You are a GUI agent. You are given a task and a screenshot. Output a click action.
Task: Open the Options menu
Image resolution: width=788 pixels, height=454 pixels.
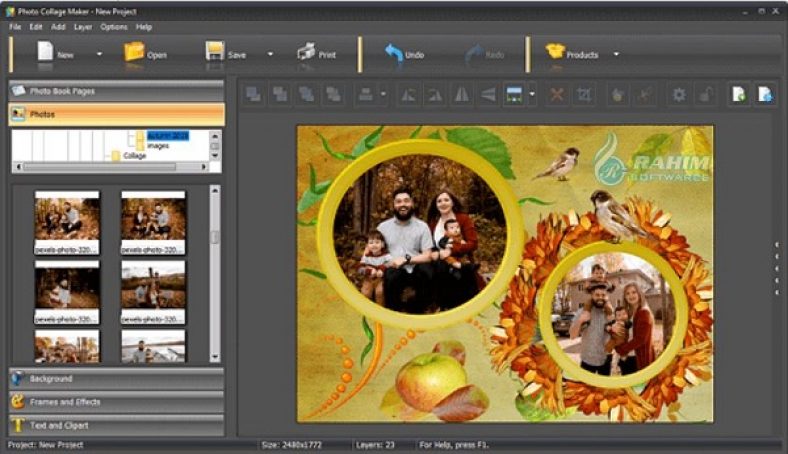[114, 26]
